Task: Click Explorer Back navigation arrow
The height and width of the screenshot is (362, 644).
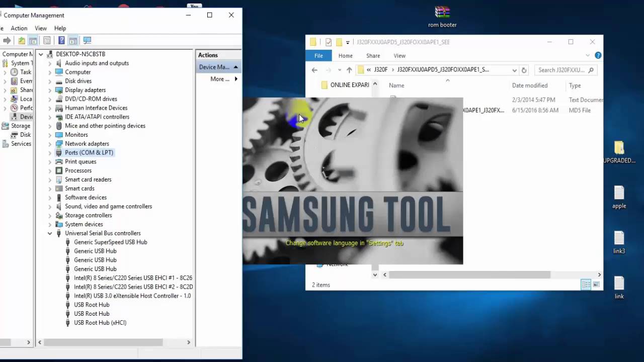Action: 314,70
